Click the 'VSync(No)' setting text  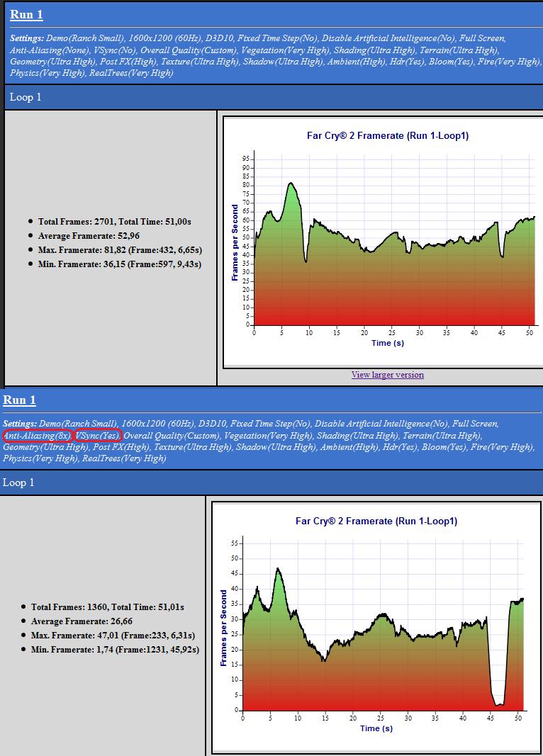[x=115, y=50]
